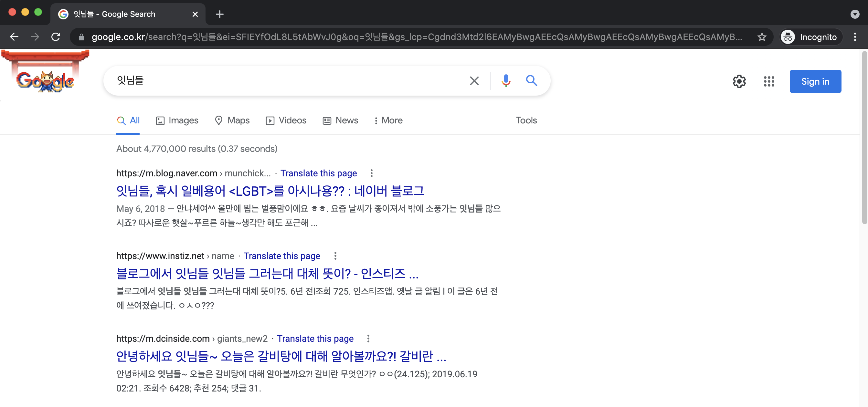Reload the page
Image resolution: width=868 pixels, height=407 pixels.
pos(56,37)
